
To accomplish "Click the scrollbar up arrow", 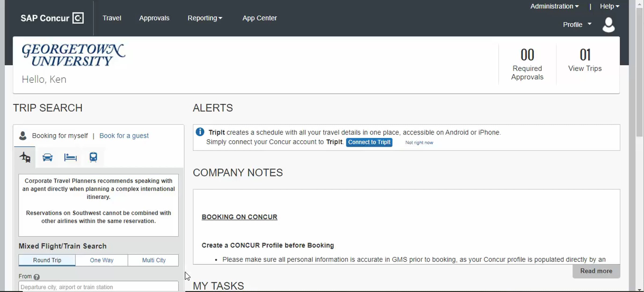I will [x=639, y=4].
